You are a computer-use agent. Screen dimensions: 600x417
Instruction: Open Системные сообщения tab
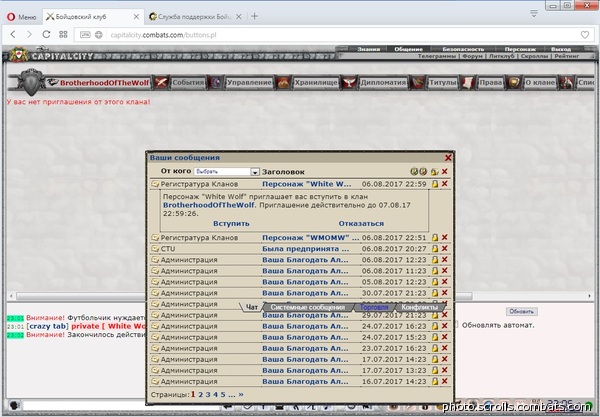click(308, 307)
